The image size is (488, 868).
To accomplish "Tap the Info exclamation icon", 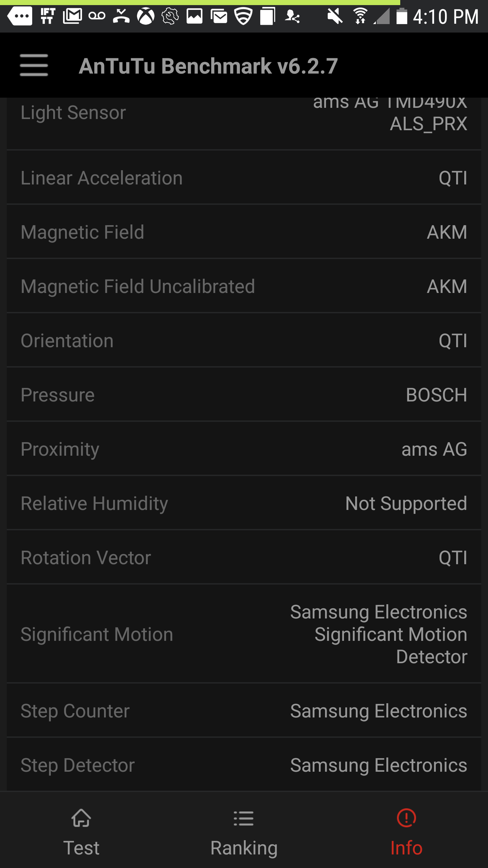I will pos(406,818).
